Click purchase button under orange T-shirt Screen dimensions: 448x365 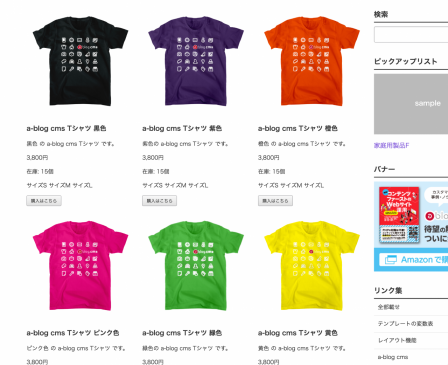point(275,201)
